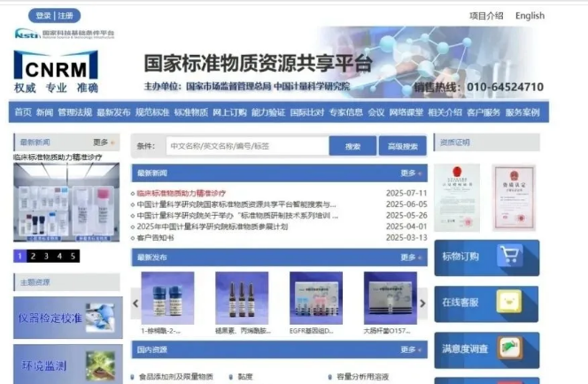The height and width of the screenshot is (384, 588).
Task: Click the bullet icon beside 黏度
Action: tap(231, 377)
